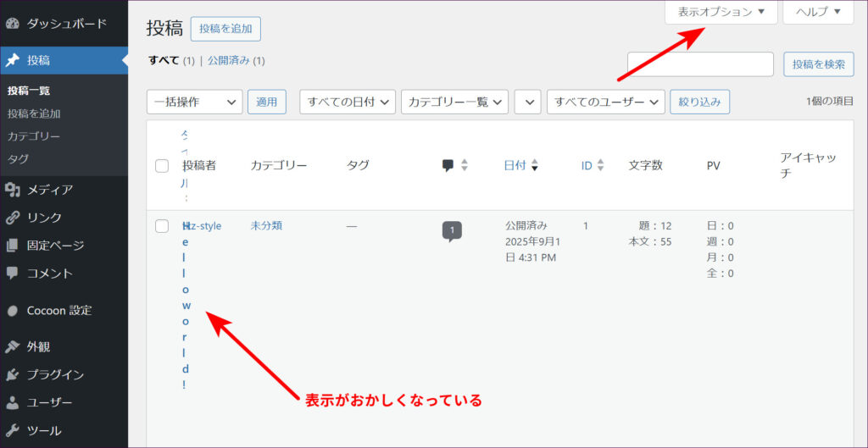Click the Plugins plug icon in sidebar
Image resolution: width=868 pixels, height=448 pixels.
pyautogui.click(x=13, y=374)
